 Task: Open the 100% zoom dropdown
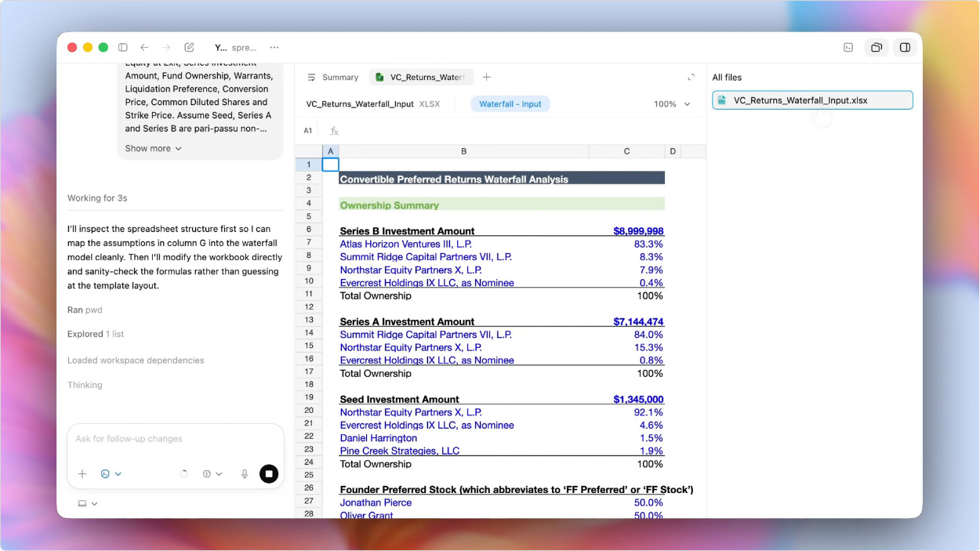(672, 104)
